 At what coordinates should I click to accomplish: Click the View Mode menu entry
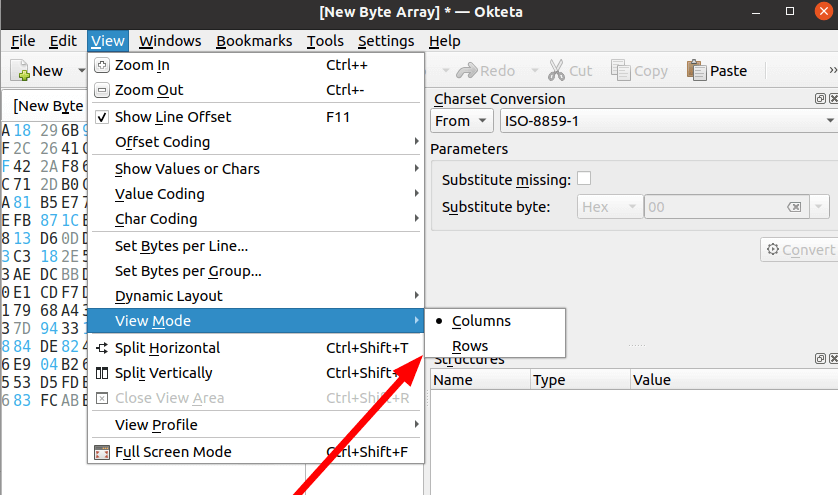[x=255, y=321]
